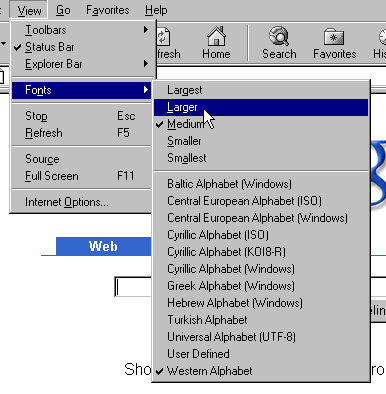Expand the Fonts submenu arrow

(146, 90)
